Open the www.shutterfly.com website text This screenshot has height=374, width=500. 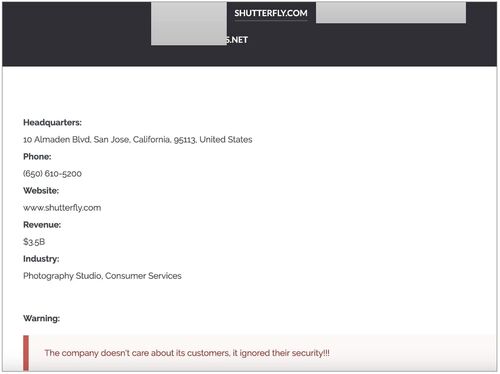[x=62, y=208]
